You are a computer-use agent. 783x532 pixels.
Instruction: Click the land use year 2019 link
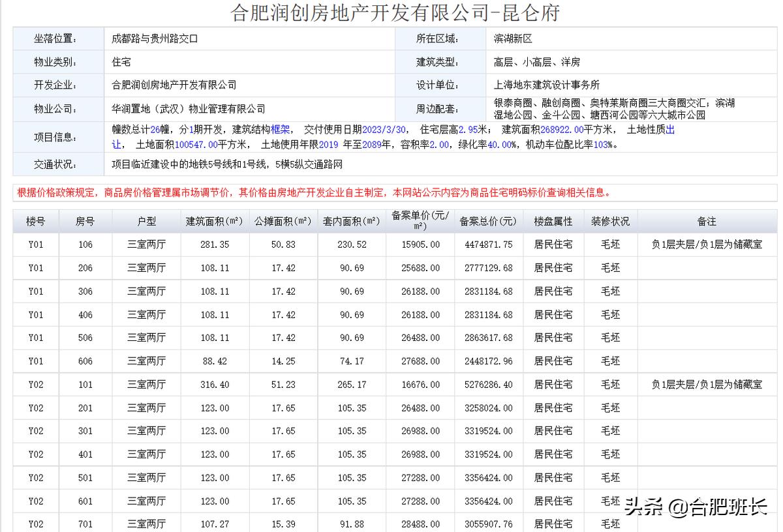tap(326, 144)
